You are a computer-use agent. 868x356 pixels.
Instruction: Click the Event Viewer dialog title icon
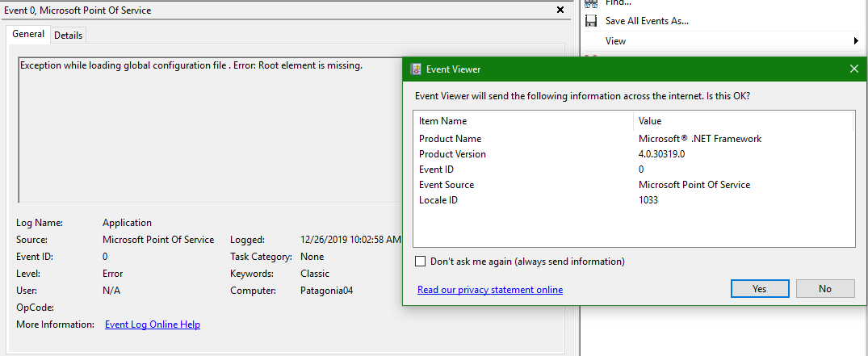[x=415, y=69]
